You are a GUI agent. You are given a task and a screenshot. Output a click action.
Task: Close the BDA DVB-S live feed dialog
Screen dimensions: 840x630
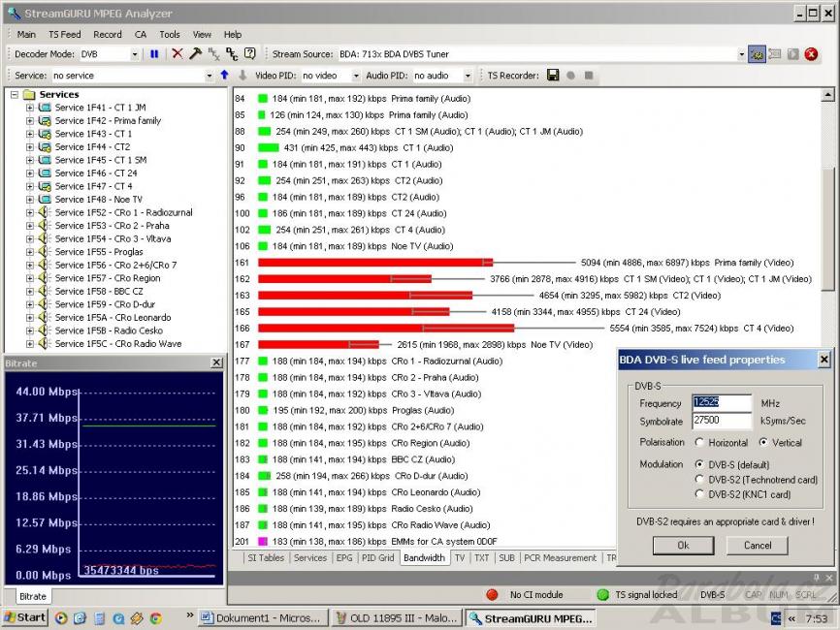[x=824, y=360]
